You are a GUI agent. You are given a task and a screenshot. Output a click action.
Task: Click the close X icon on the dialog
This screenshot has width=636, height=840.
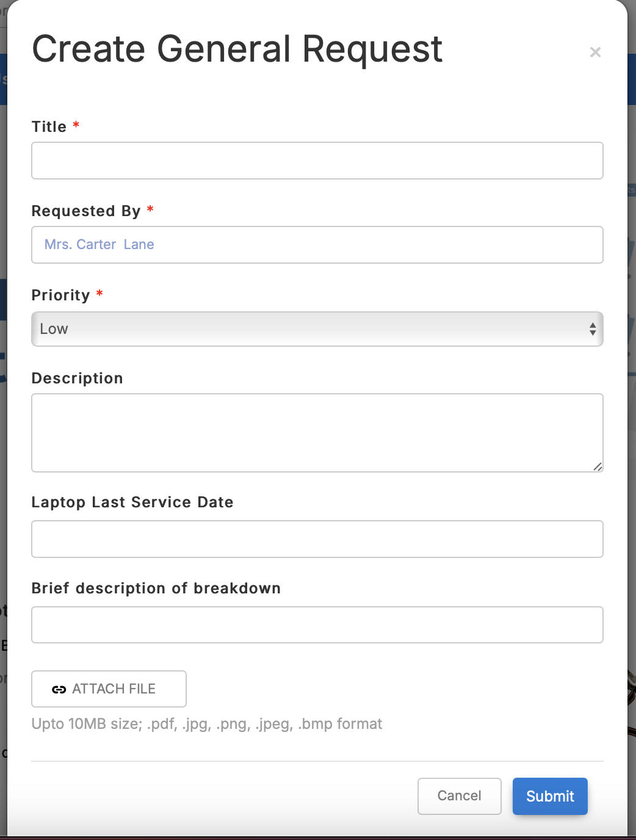(595, 52)
